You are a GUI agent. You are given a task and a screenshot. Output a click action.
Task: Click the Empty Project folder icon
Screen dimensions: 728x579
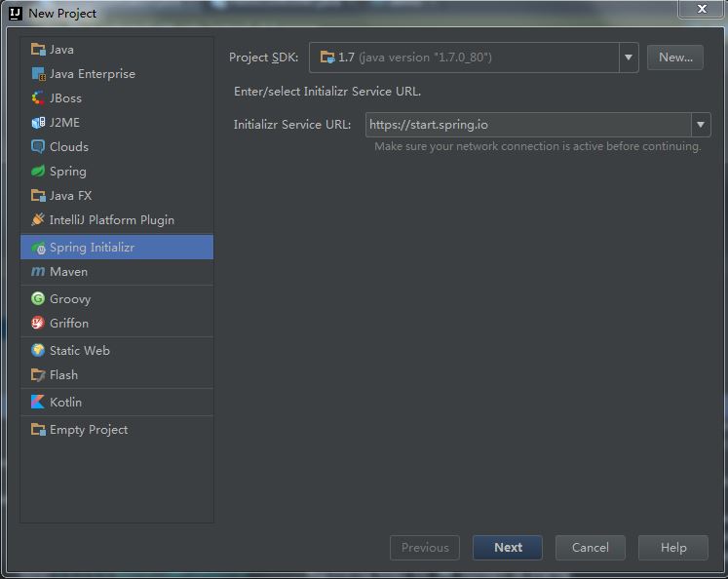38,430
